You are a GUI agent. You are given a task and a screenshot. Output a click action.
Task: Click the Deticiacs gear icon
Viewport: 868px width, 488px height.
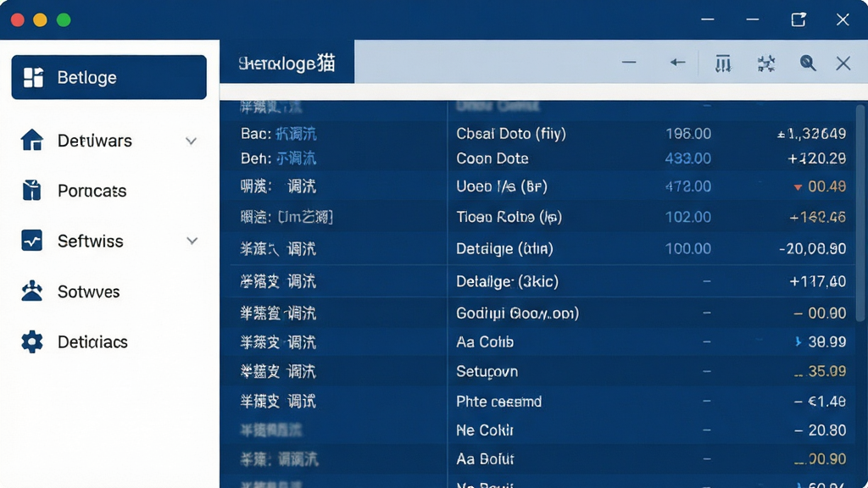tap(32, 341)
